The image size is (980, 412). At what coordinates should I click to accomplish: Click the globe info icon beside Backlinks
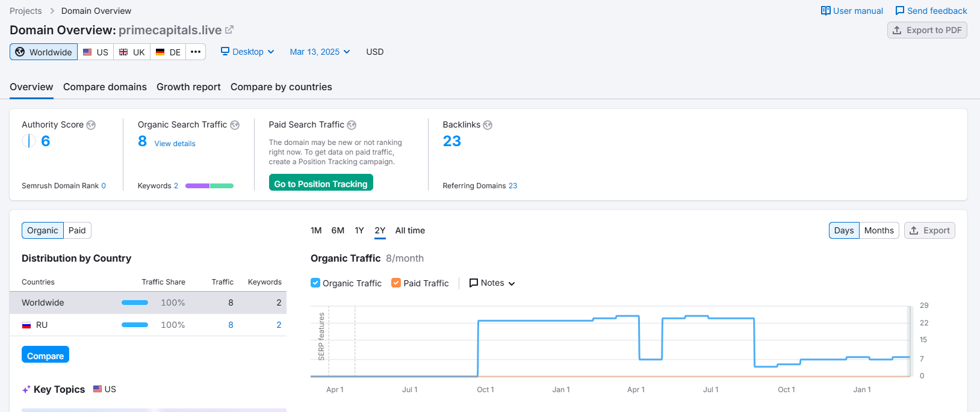coord(488,125)
